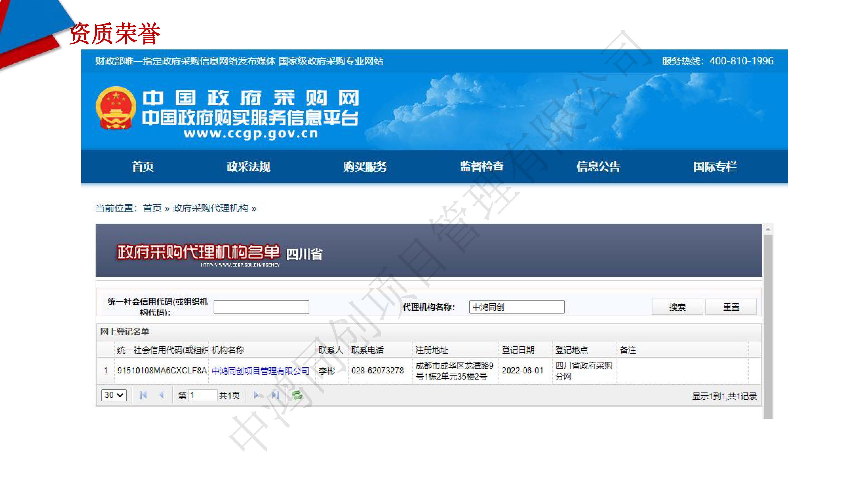This screenshot has height=490, width=868.
Task: Click the 登记地点 column header
Action: point(585,350)
